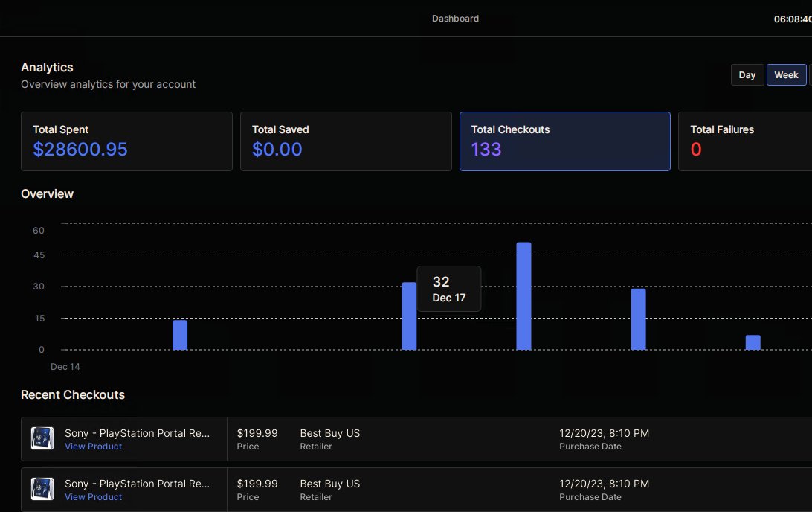Click the Analytics heading
Screen dimensions: 812x512
coord(47,68)
